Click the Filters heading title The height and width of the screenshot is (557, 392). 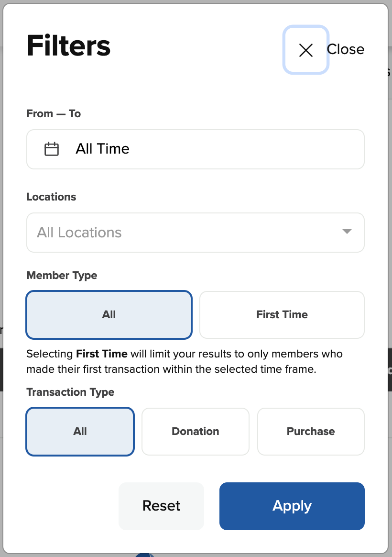[69, 46]
